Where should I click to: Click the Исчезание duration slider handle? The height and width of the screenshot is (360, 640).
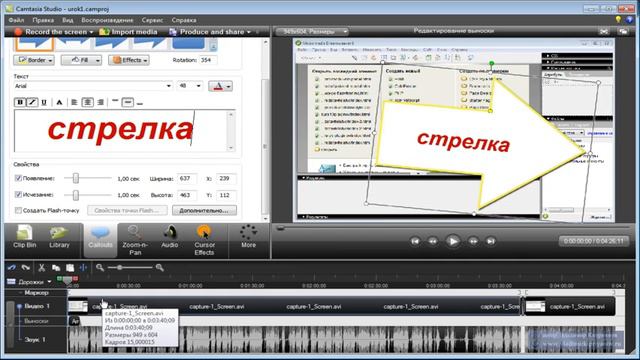pyautogui.click(x=76, y=195)
